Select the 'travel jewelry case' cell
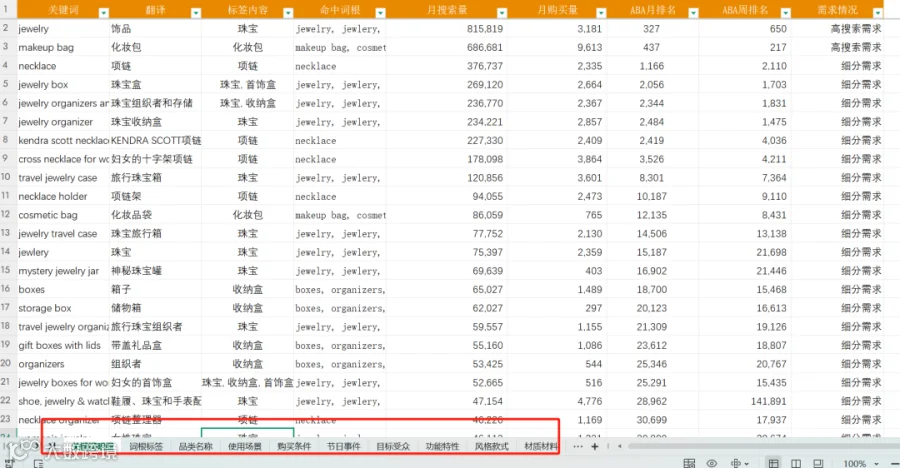This screenshot has width=900, height=468. coord(63,177)
